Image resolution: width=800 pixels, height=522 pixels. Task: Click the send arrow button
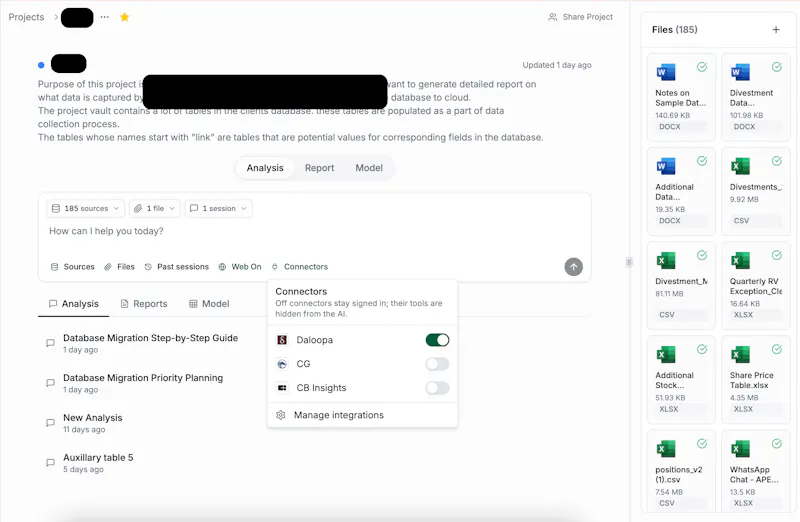click(x=573, y=267)
